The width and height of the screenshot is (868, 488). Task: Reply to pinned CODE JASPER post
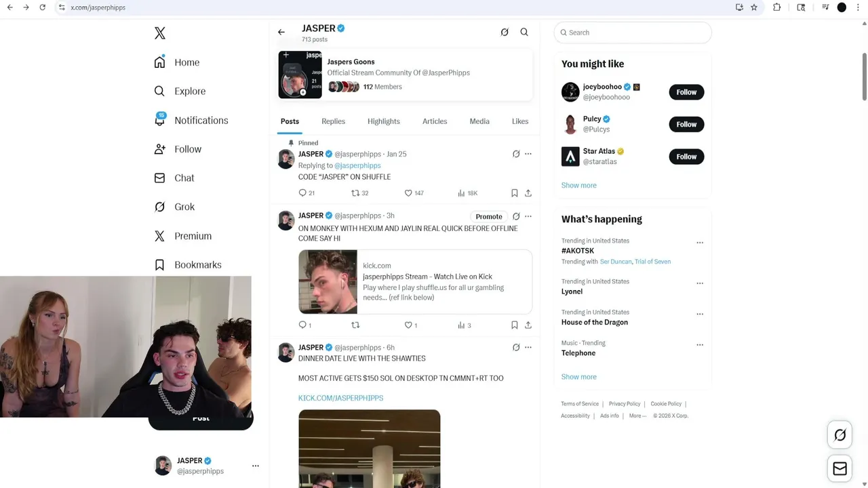(x=307, y=193)
